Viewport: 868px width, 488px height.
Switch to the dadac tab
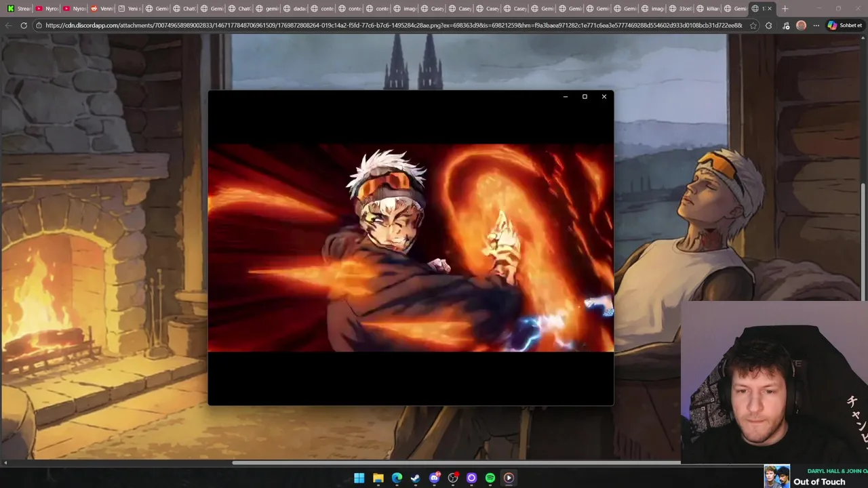(x=295, y=8)
